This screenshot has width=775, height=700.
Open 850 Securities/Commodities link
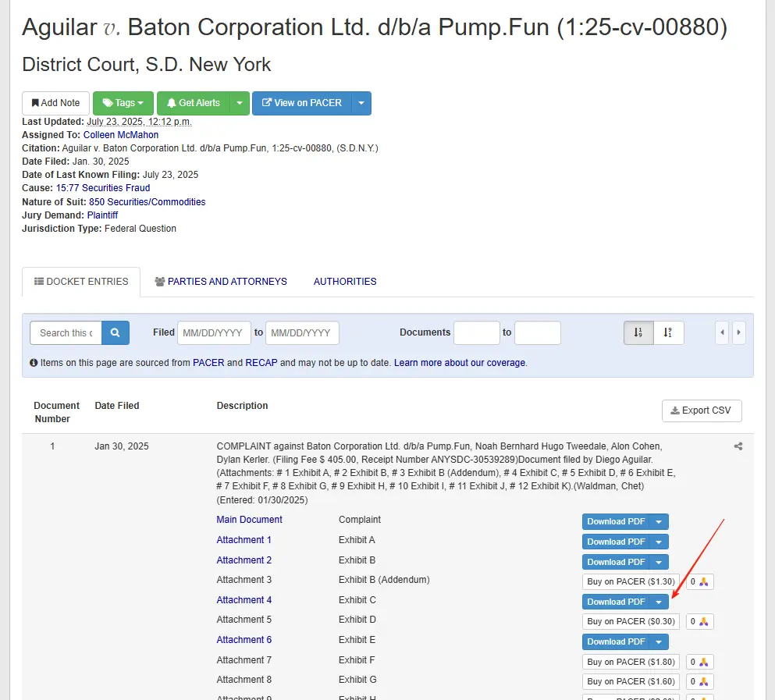tap(148, 201)
